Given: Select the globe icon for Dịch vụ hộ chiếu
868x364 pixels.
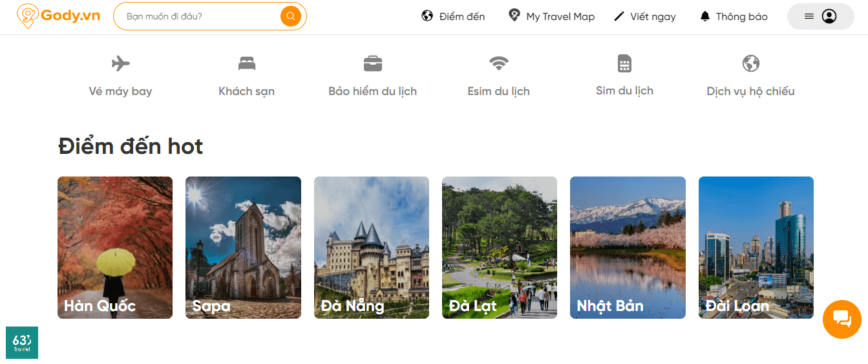Looking at the screenshot, I should coord(750,63).
